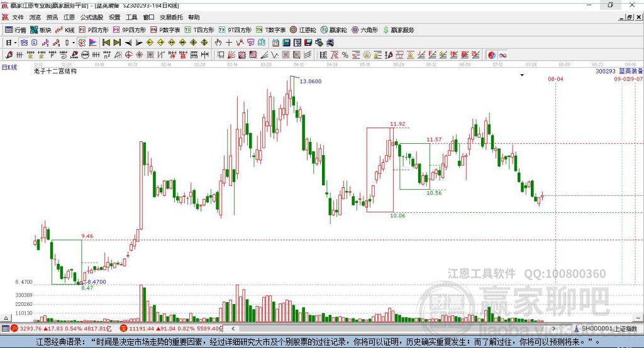Open the 赢家轮 tool
Viewport: 644px width, 348px height.
tap(333, 30)
